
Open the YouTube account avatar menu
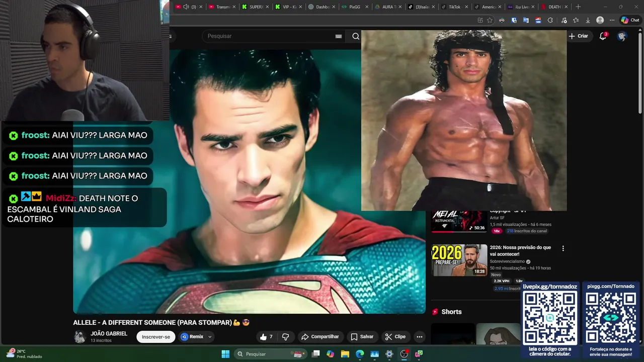pyautogui.click(x=622, y=36)
